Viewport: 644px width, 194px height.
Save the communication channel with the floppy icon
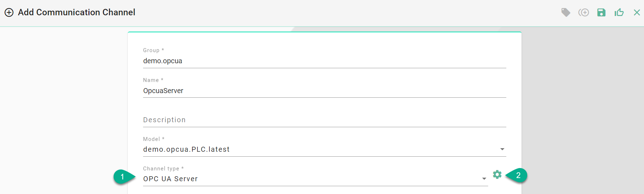[x=601, y=12]
